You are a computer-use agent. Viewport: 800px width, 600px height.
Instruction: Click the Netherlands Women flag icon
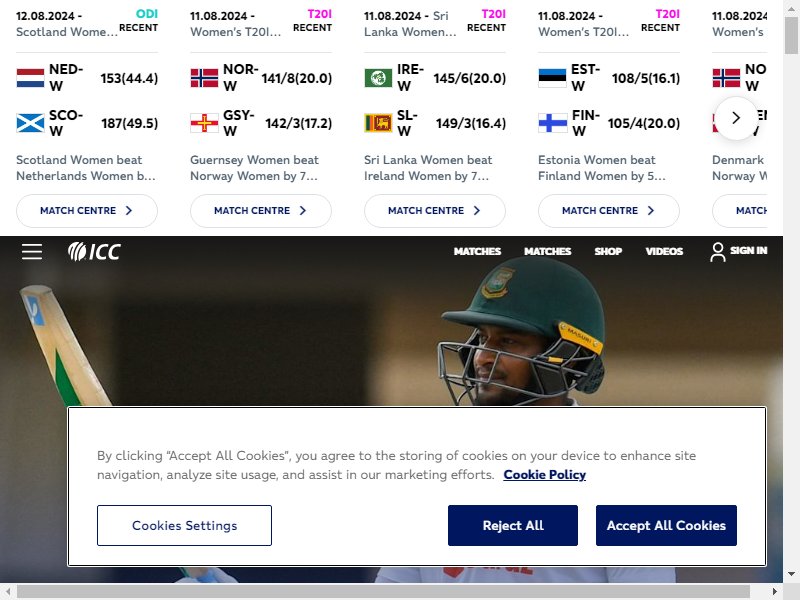[x=30, y=78]
